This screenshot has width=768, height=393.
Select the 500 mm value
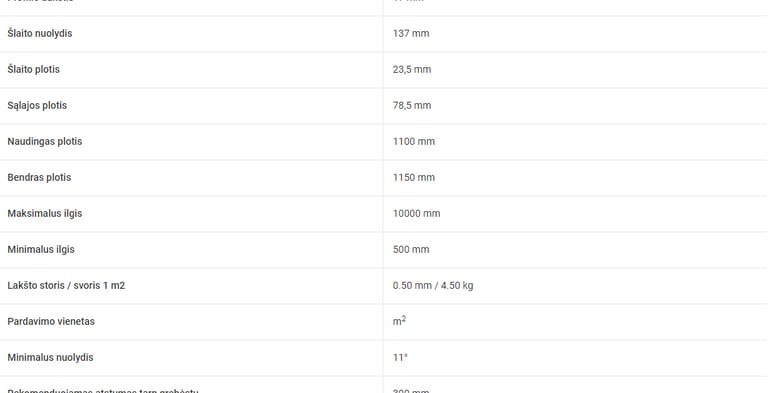coord(411,249)
